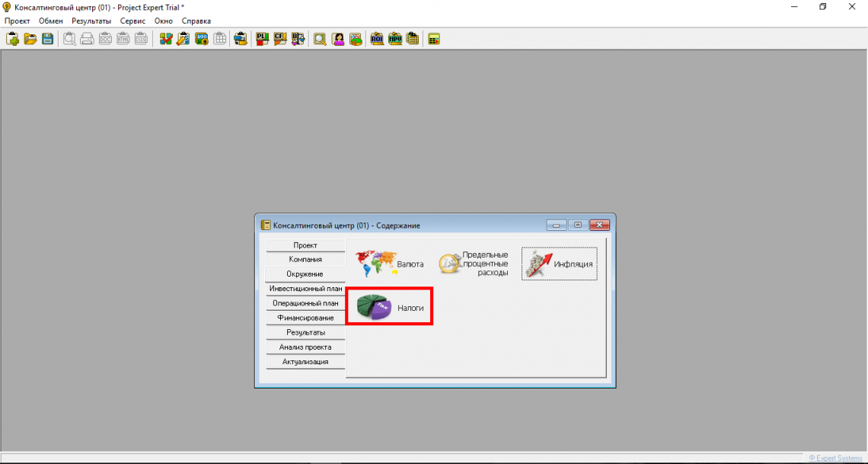Image resolution: width=868 pixels, height=464 pixels.
Task: Click the NPV toolbar icon
Action: (x=394, y=39)
